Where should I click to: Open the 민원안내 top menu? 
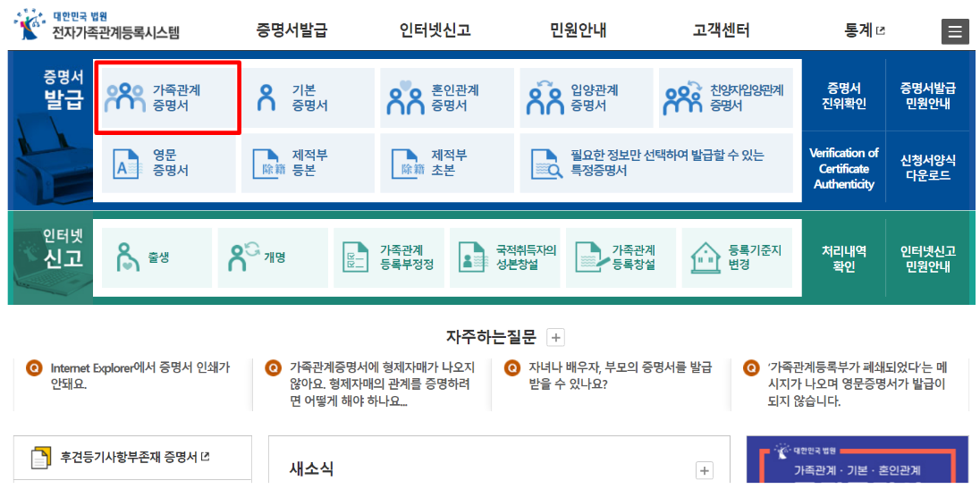[579, 30]
